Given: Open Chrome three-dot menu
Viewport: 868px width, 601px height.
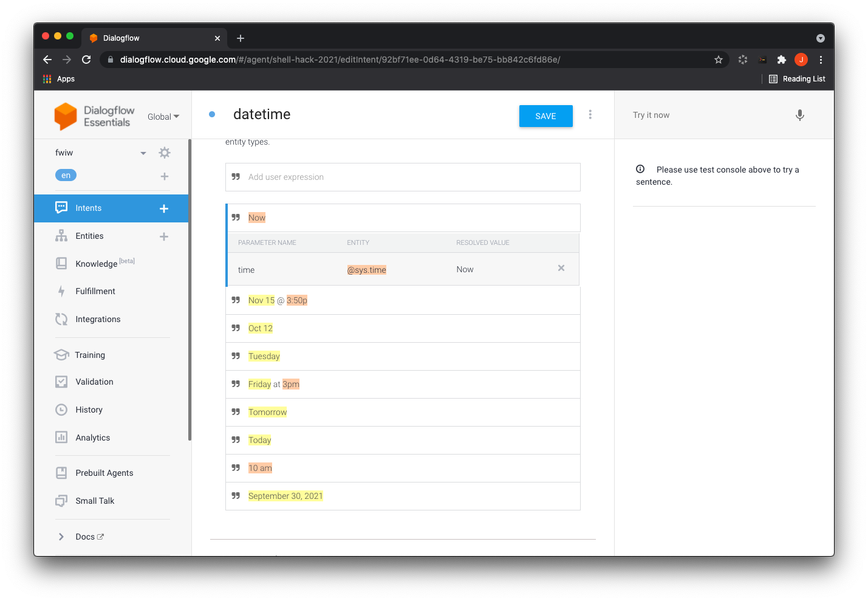Looking at the screenshot, I should point(821,60).
